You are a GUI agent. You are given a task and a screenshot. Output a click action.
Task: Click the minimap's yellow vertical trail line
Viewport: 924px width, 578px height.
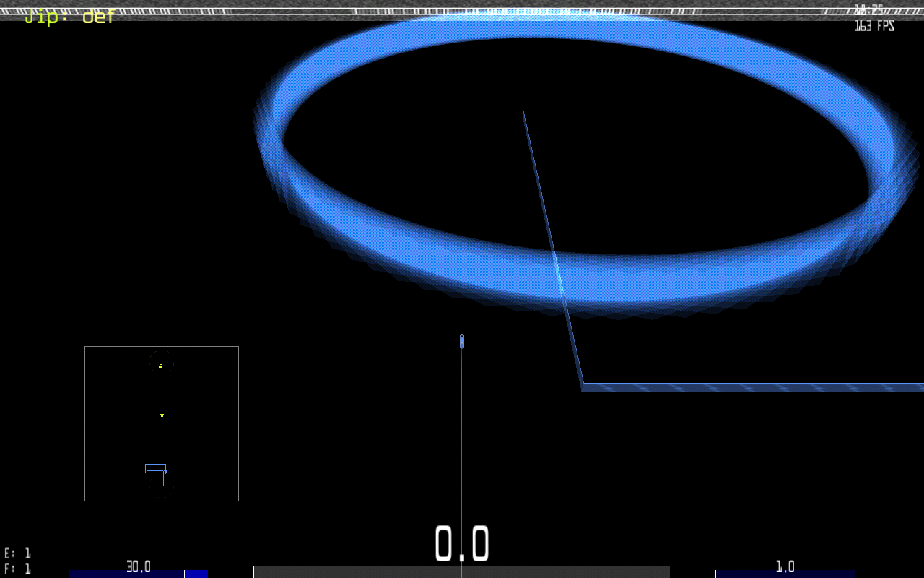tap(162, 392)
